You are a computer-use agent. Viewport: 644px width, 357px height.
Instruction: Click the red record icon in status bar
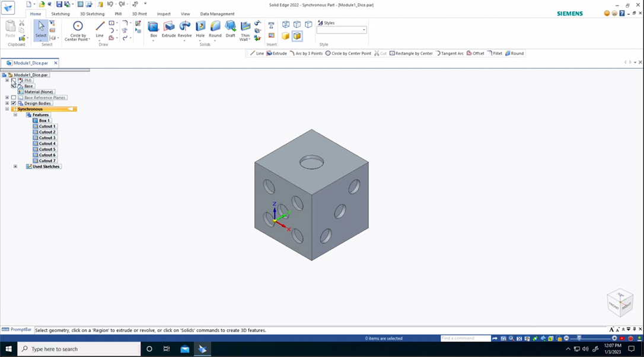click(630, 339)
